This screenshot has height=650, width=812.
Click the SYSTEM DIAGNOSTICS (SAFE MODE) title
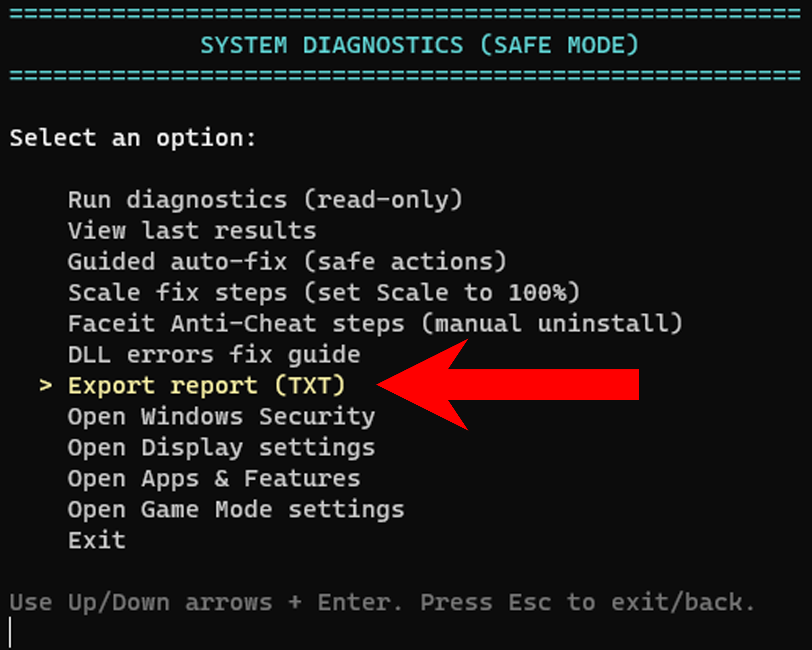tap(419, 45)
